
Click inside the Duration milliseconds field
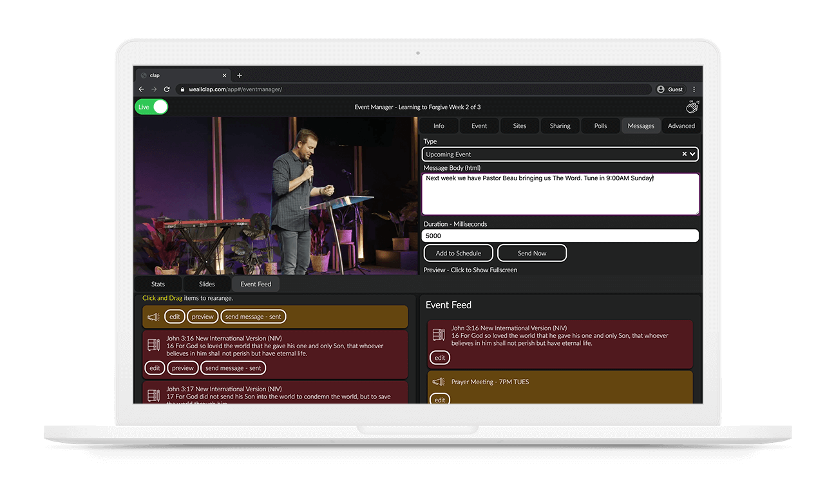pos(560,236)
